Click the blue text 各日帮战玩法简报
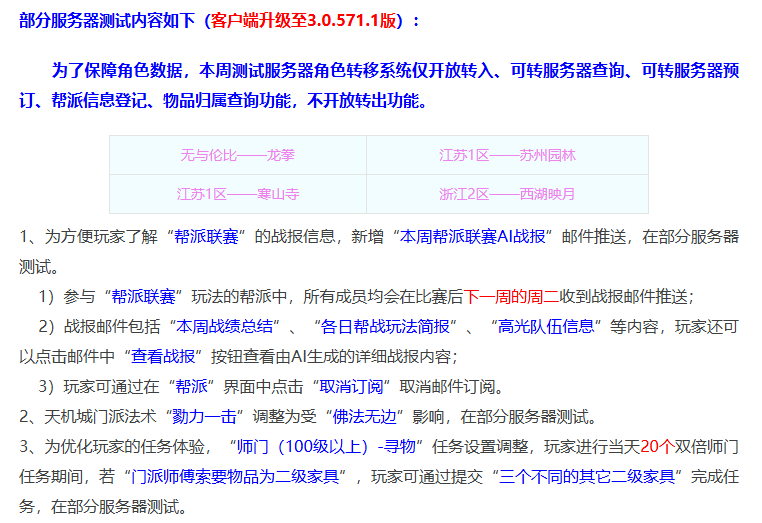This screenshot has height=523, width=762. tap(385, 327)
